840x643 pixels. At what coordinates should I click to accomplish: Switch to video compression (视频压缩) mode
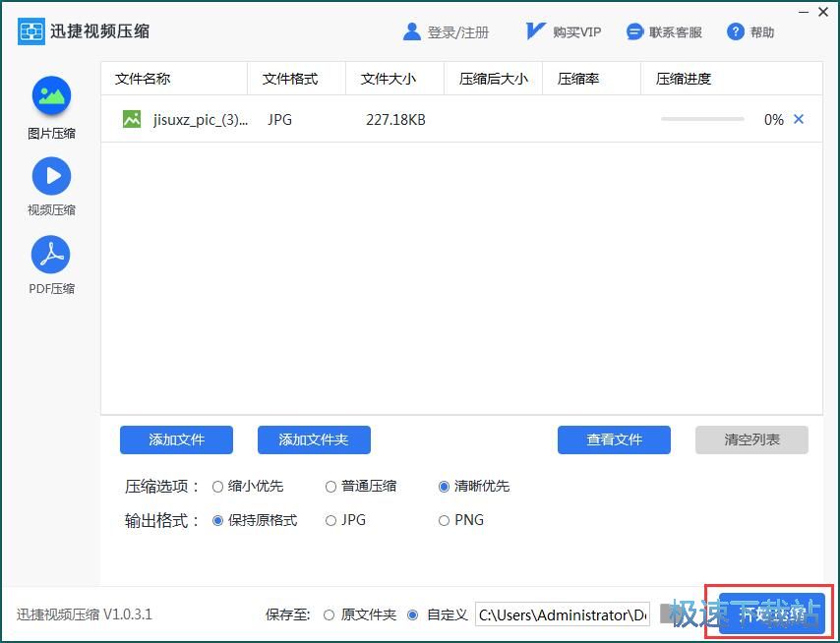(x=51, y=187)
